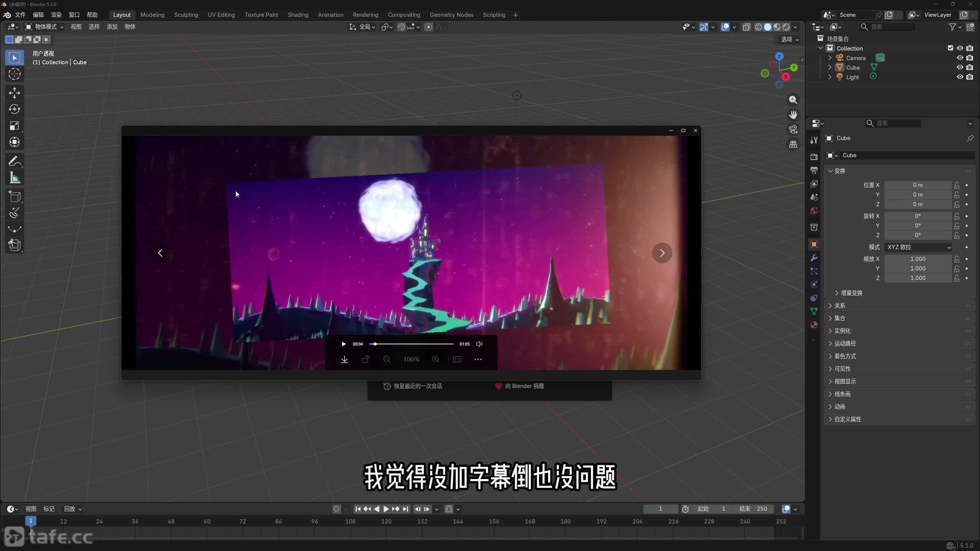The width and height of the screenshot is (980, 551).
Task: Click the Location X value field
Action: [x=918, y=185]
